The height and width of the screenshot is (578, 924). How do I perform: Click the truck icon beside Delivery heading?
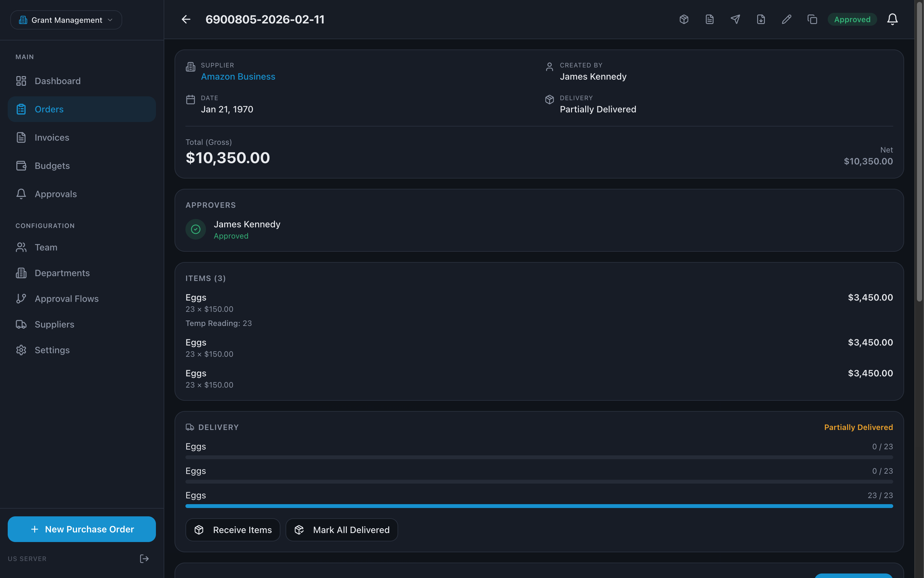coord(190,427)
